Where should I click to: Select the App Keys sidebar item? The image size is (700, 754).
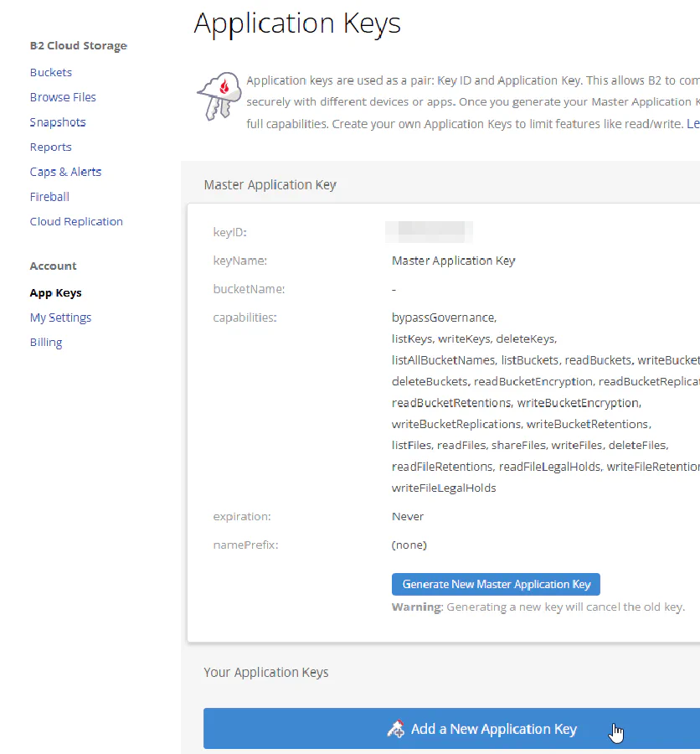56,292
